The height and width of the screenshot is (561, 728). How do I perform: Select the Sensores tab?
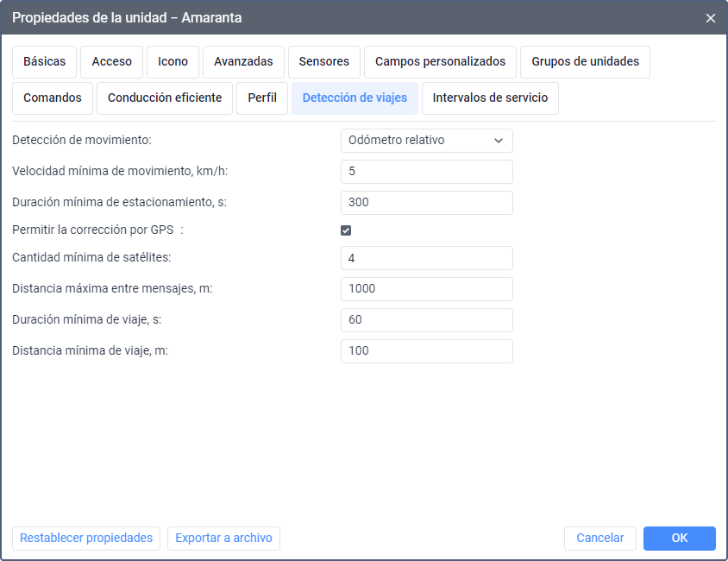324,62
